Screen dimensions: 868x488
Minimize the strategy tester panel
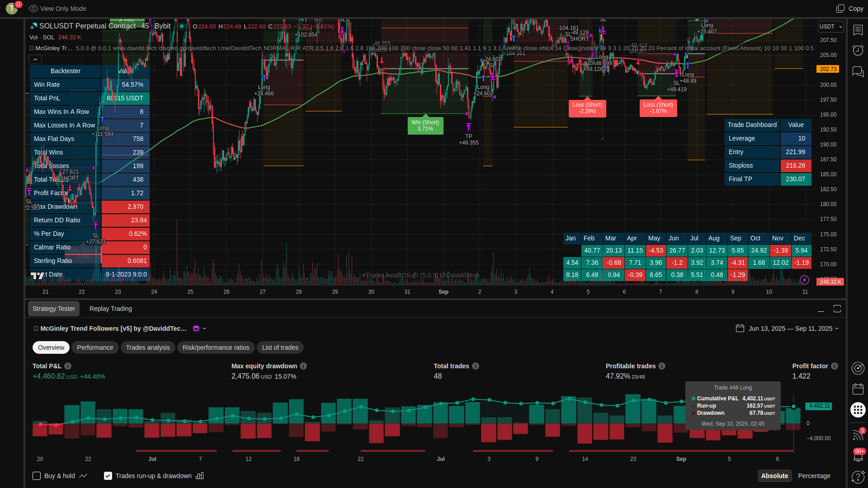click(821, 309)
